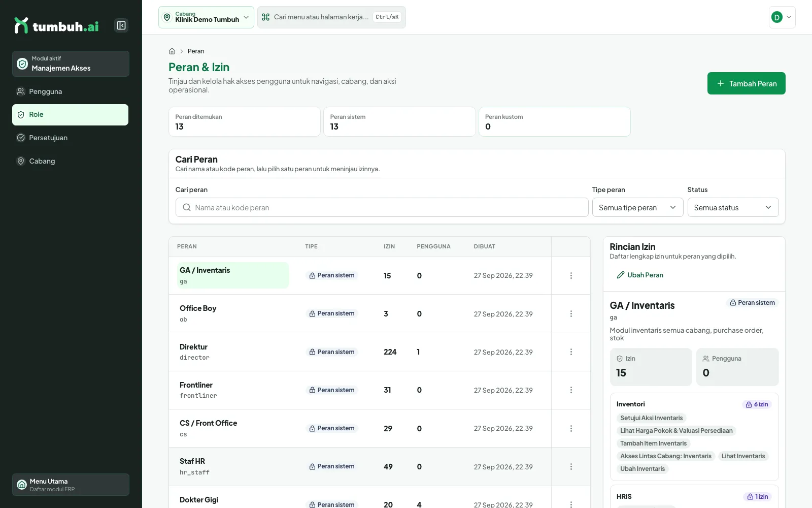Open row actions for Office Boy
This screenshot has width=812, height=508.
[x=571, y=314]
